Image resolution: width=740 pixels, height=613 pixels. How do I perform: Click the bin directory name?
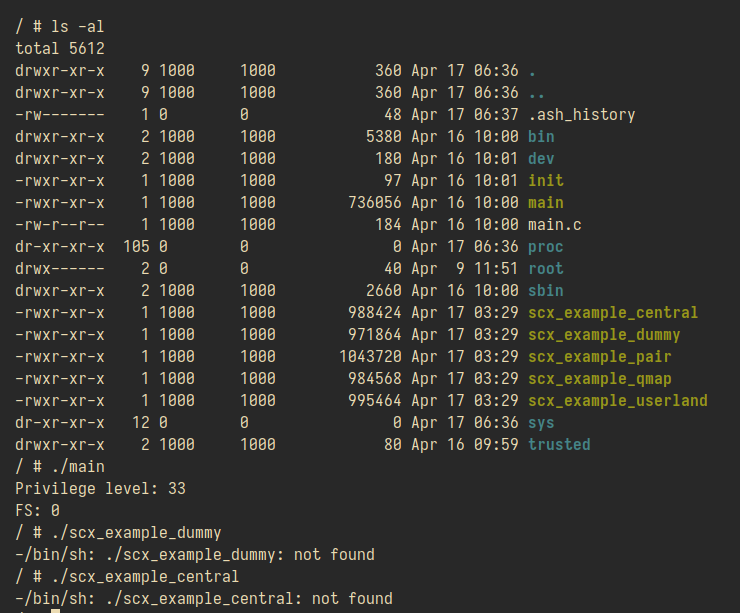click(541, 136)
